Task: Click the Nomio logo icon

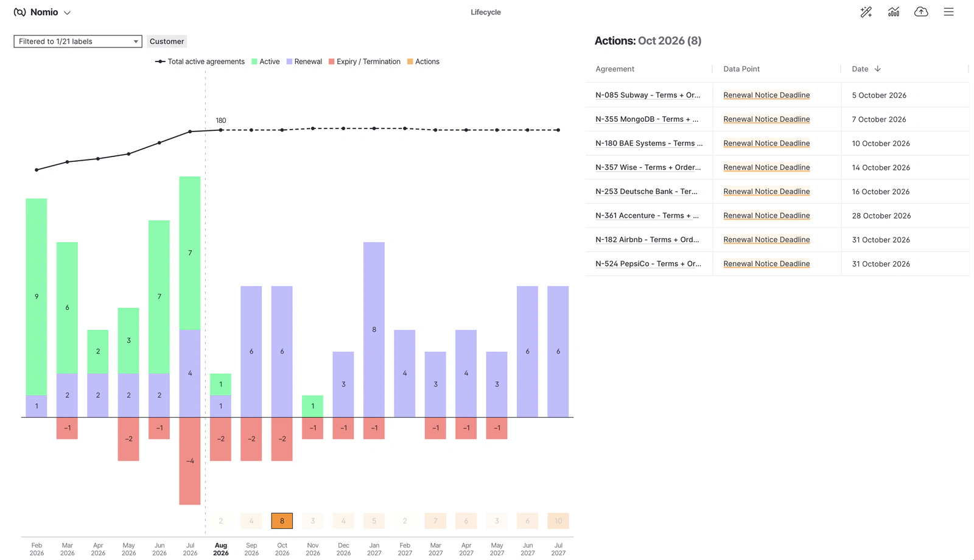Action: (x=19, y=12)
